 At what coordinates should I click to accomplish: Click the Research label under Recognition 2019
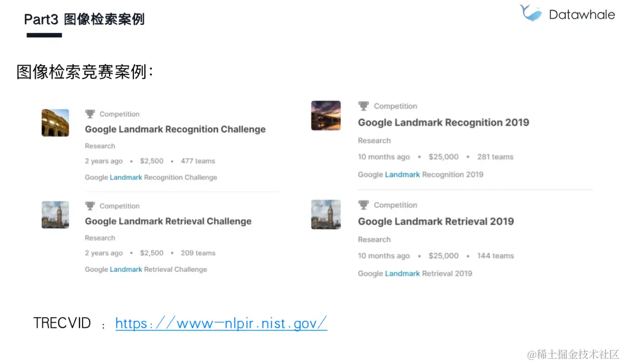(374, 141)
